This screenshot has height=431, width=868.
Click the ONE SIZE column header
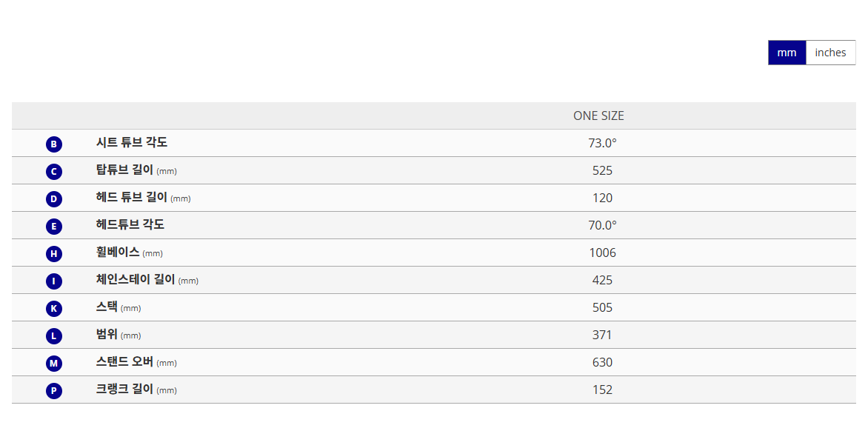[598, 116]
